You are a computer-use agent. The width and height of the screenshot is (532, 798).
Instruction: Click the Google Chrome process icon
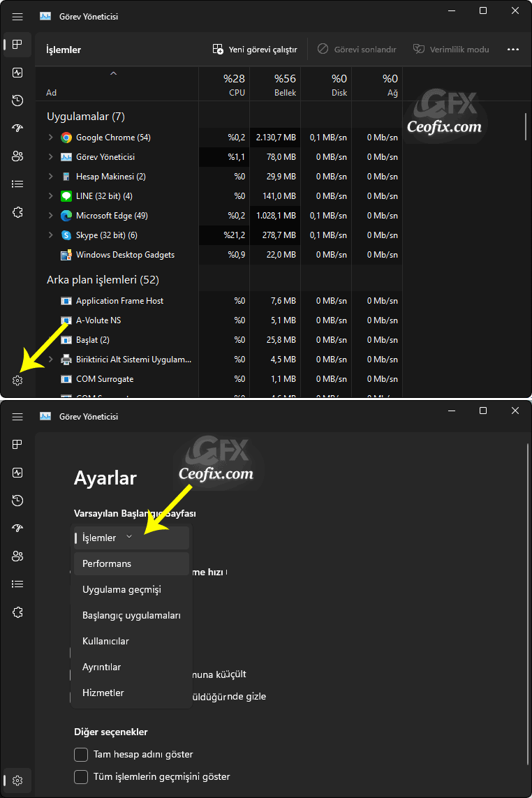click(66, 138)
